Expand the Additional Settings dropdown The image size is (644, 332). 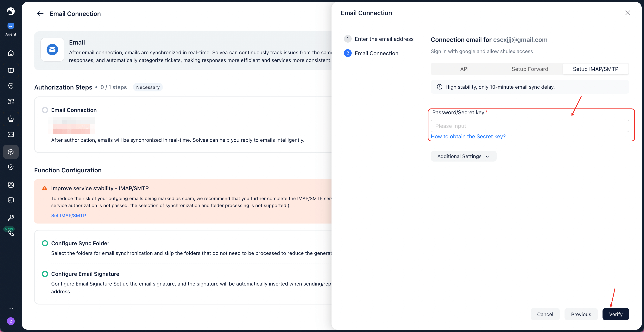(x=463, y=156)
